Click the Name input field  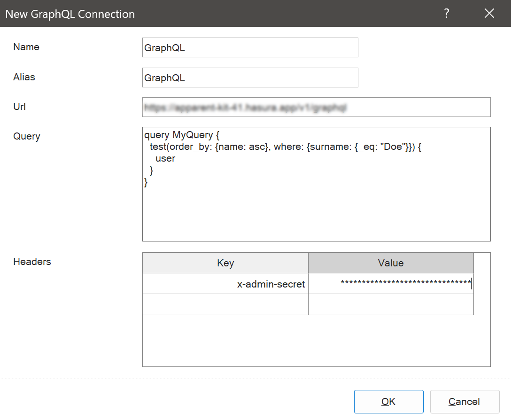coord(250,47)
